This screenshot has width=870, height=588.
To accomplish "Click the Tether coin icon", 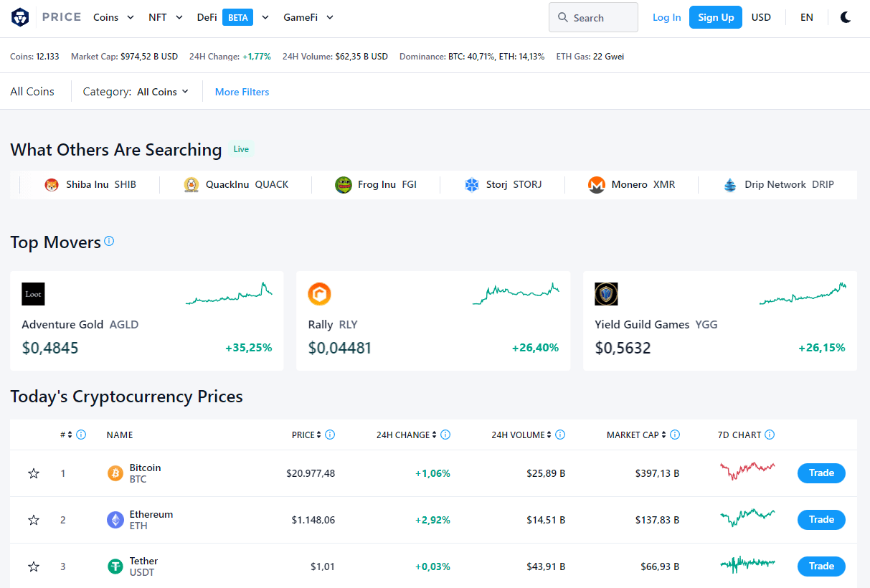I will 115,566.
